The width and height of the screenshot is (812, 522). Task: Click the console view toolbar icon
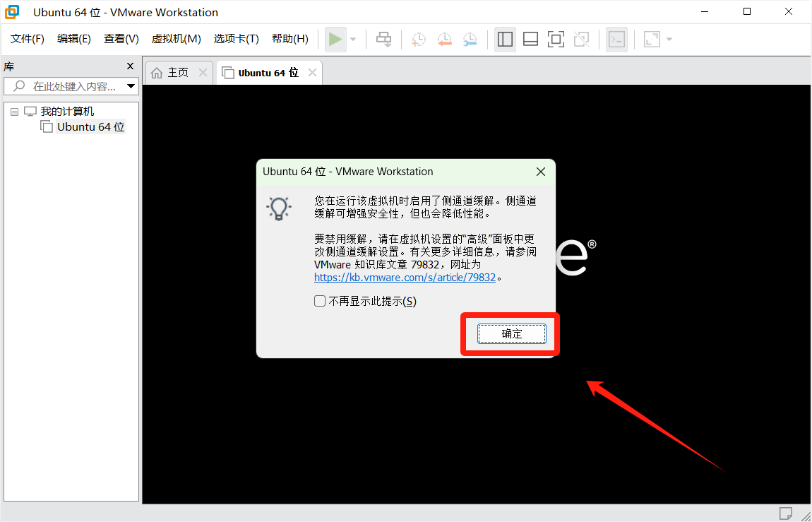[x=616, y=40]
